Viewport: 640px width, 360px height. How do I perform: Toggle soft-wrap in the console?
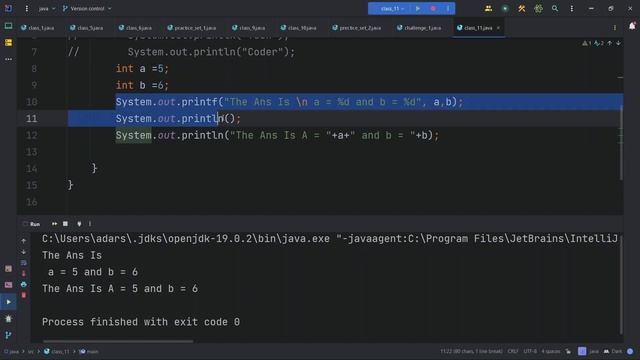point(24,263)
